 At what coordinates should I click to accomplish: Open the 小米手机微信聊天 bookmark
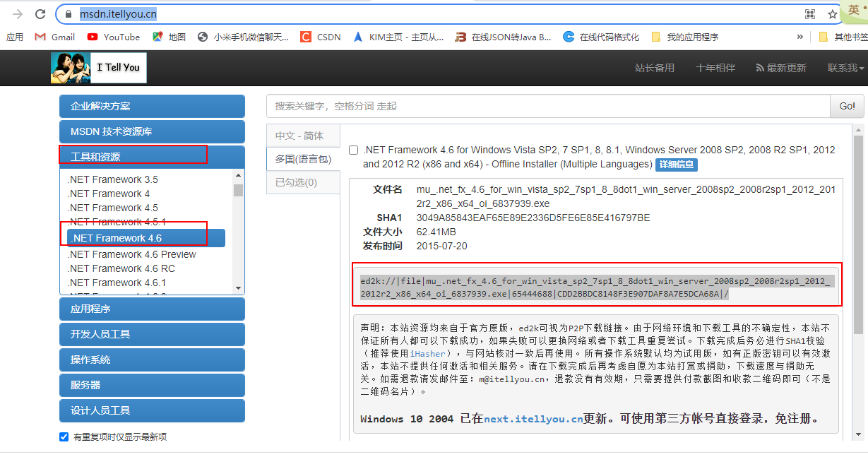244,37
